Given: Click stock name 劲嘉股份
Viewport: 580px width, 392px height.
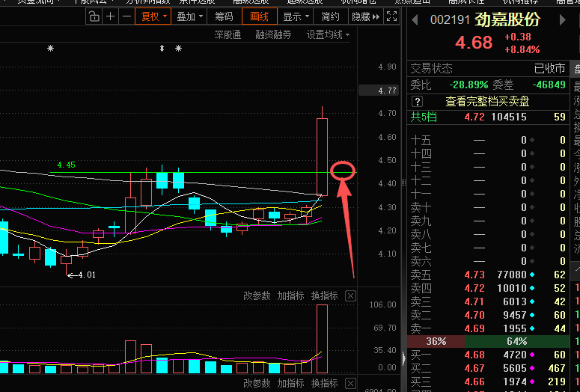Looking at the screenshot, I should pos(507,20).
